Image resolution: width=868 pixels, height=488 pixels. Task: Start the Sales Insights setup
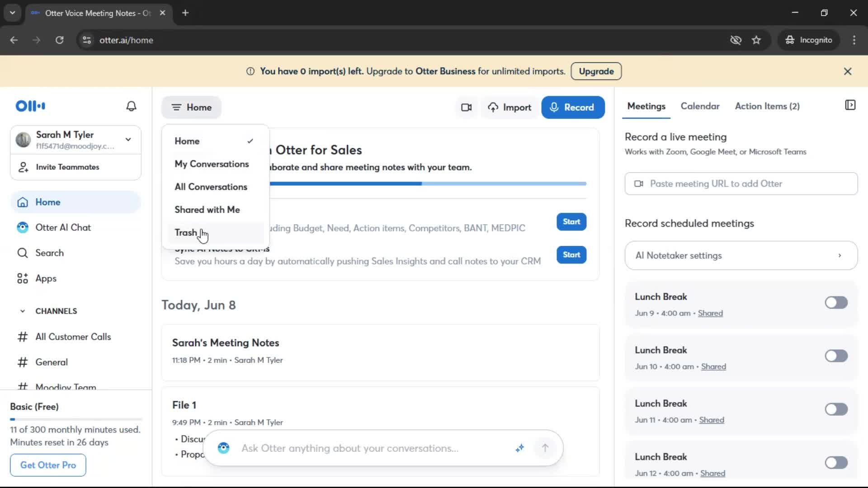[x=571, y=222]
